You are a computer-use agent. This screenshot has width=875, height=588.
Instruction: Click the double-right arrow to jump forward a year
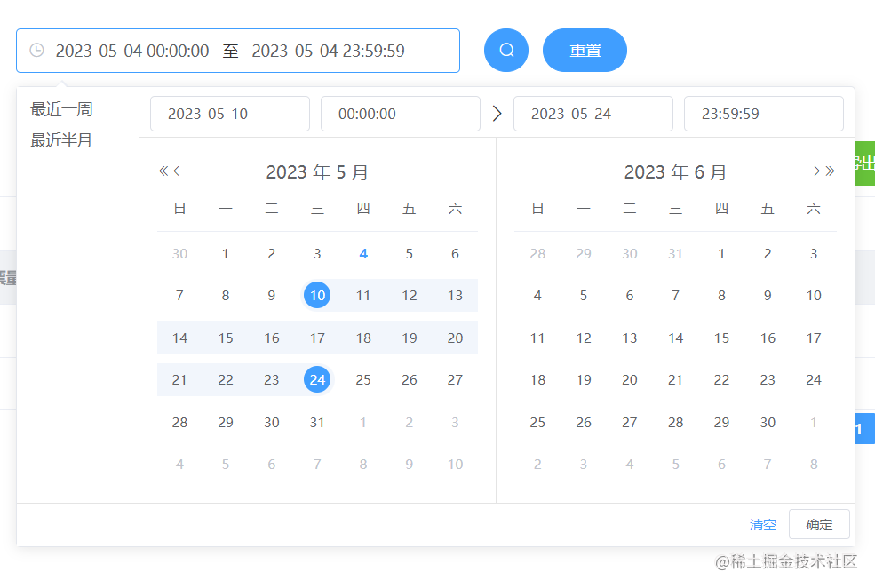(x=829, y=171)
